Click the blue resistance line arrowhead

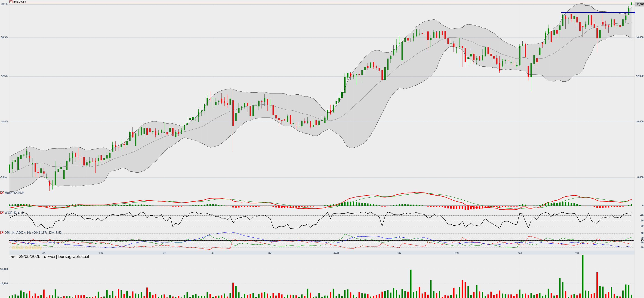[634, 12]
